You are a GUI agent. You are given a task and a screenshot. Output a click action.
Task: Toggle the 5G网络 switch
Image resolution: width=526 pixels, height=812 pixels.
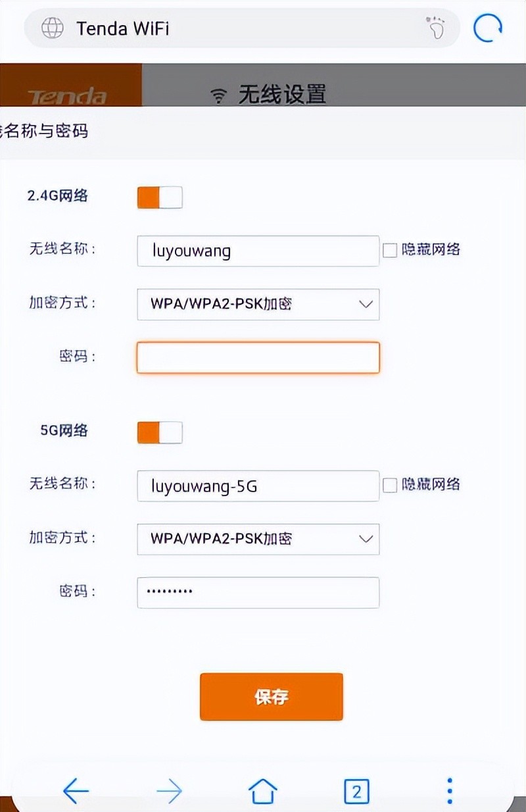pos(160,432)
